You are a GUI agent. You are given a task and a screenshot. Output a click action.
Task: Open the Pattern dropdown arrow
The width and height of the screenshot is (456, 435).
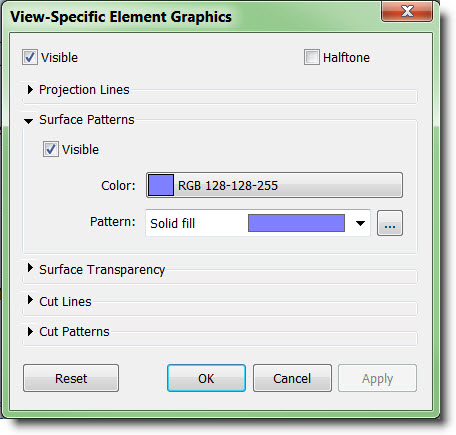(x=360, y=223)
